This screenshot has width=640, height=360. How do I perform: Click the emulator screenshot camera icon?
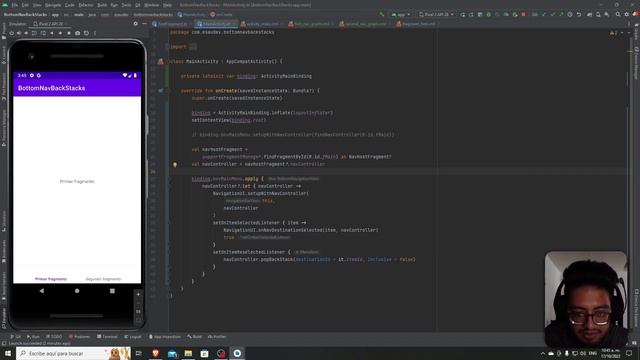click(x=78, y=33)
